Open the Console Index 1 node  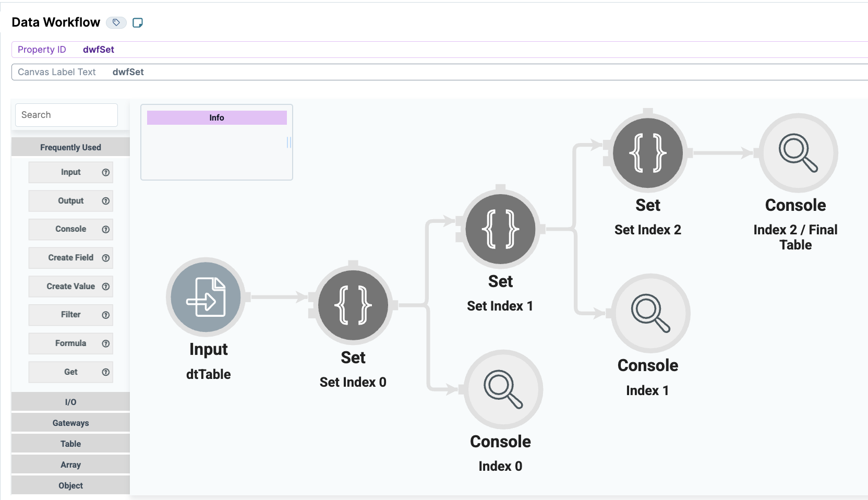point(648,314)
